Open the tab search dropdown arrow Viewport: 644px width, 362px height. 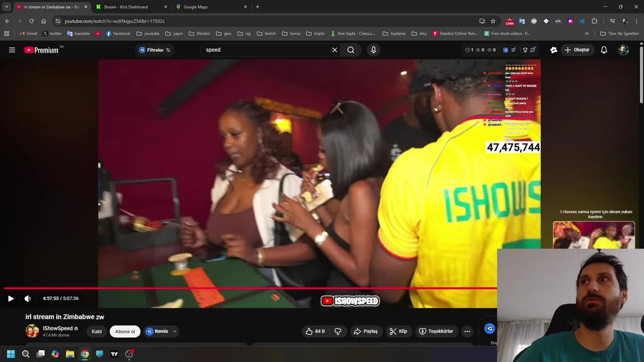pos(7,7)
